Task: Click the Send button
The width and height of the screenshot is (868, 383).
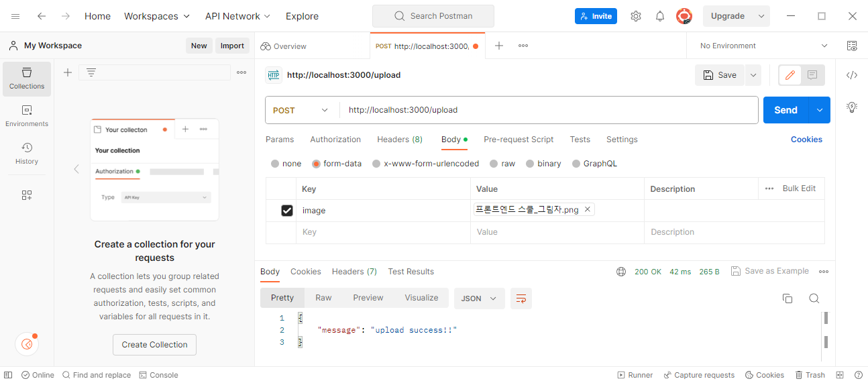Action: click(x=786, y=110)
